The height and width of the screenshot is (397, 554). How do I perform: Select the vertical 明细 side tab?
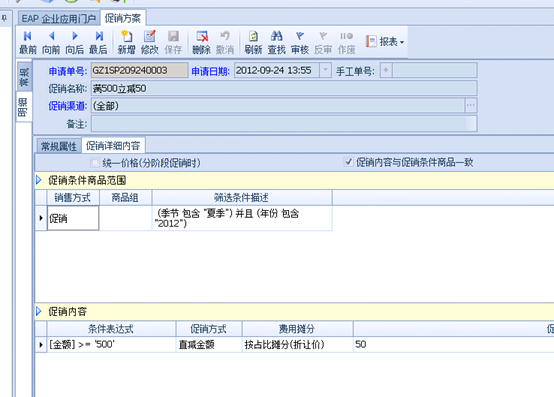pos(23,107)
